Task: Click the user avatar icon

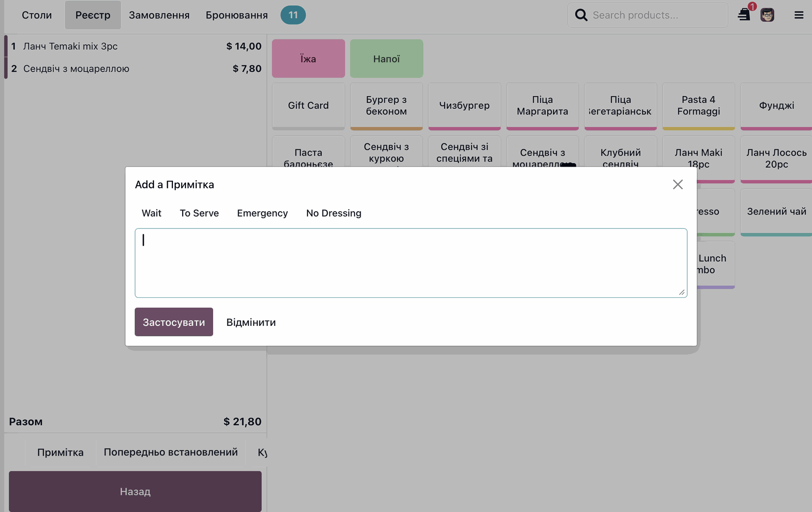Action: tap(767, 15)
